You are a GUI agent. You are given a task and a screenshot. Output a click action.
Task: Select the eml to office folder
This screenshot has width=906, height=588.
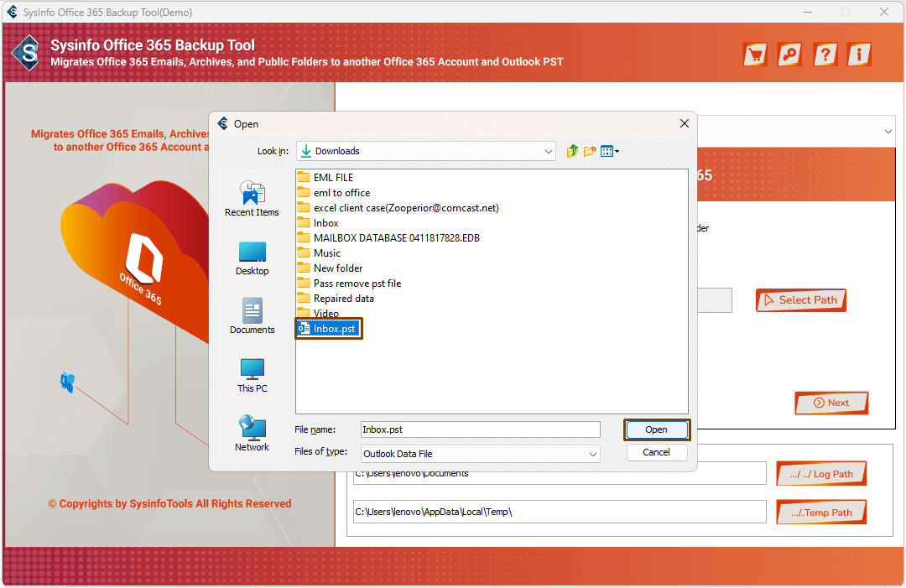pyautogui.click(x=334, y=193)
